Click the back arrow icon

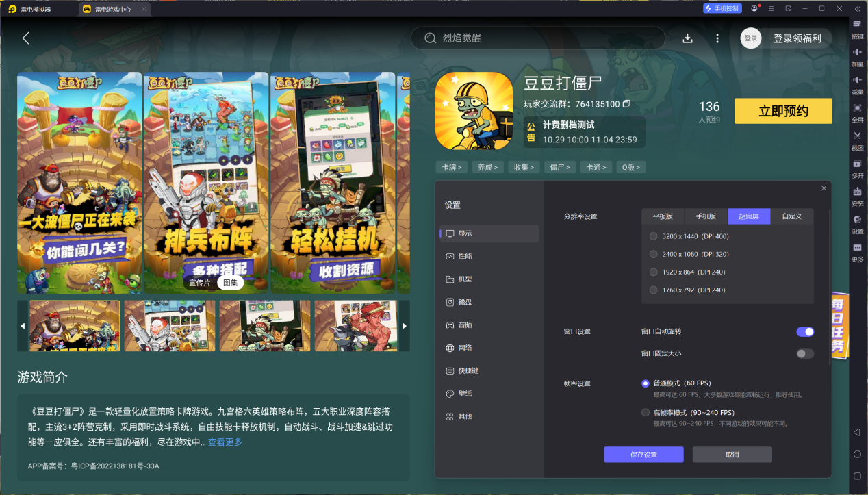26,38
